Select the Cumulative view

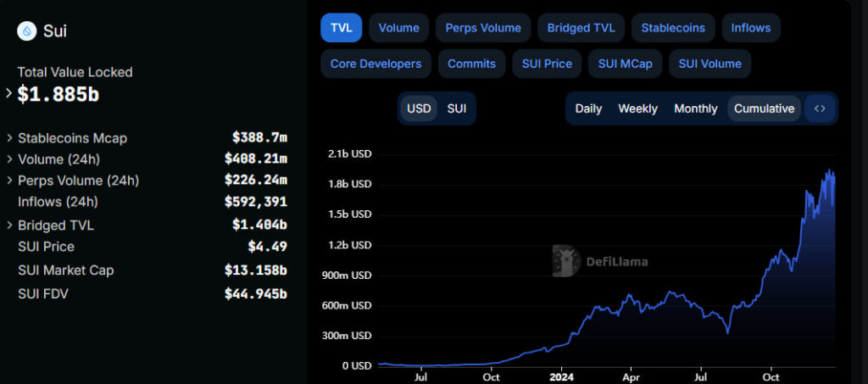click(764, 109)
